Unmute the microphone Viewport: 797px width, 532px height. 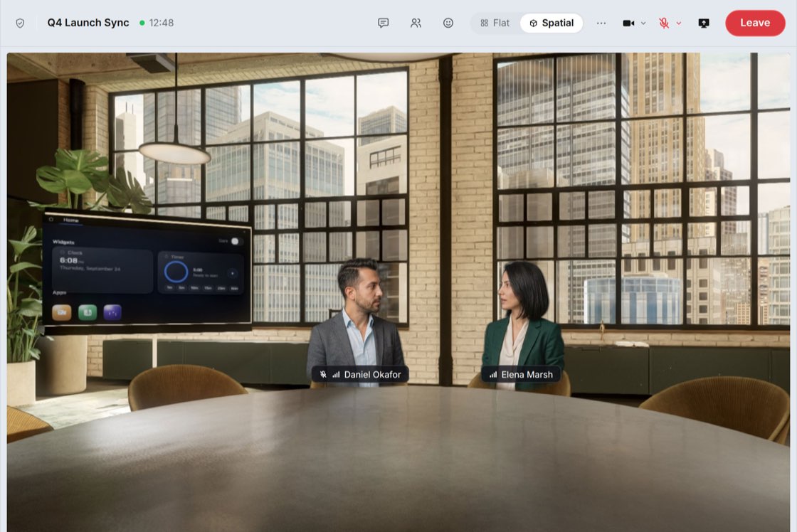click(663, 23)
